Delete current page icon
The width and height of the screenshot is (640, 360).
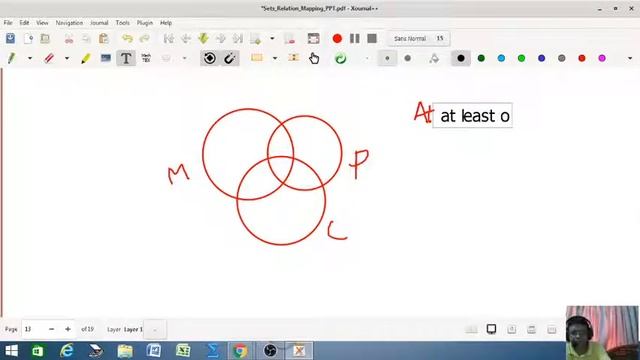(x=289, y=38)
